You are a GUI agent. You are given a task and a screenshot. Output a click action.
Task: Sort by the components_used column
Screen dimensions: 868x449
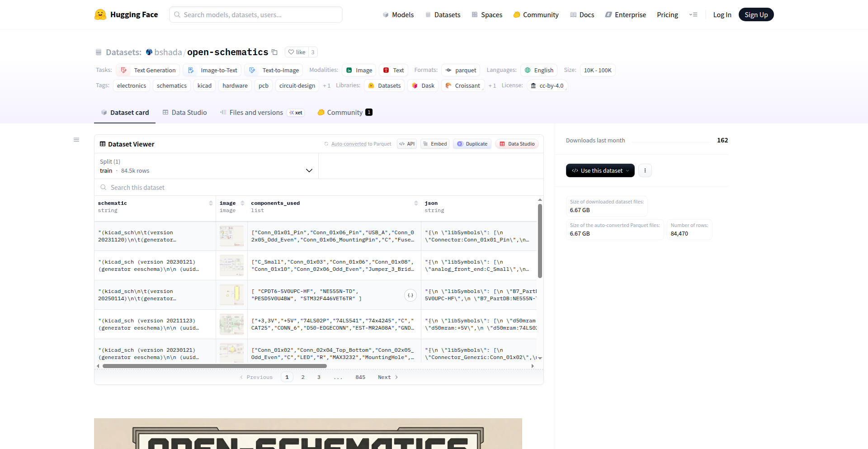click(416, 203)
